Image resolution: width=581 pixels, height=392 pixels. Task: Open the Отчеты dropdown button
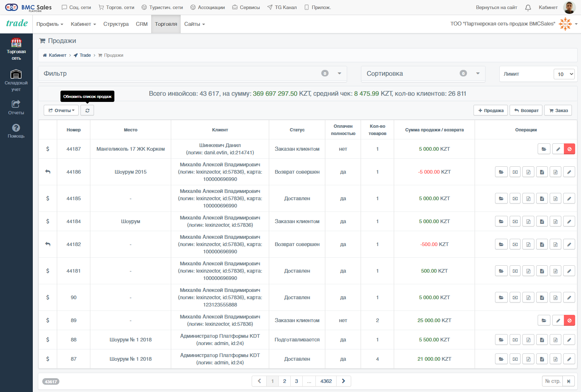point(61,110)
